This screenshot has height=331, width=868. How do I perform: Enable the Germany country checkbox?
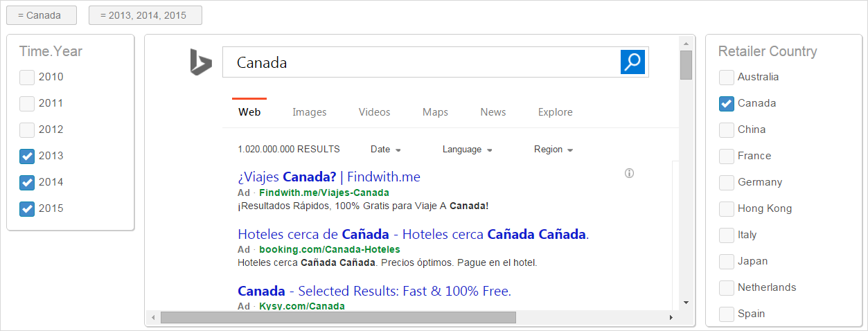click(x=727, y=182)
